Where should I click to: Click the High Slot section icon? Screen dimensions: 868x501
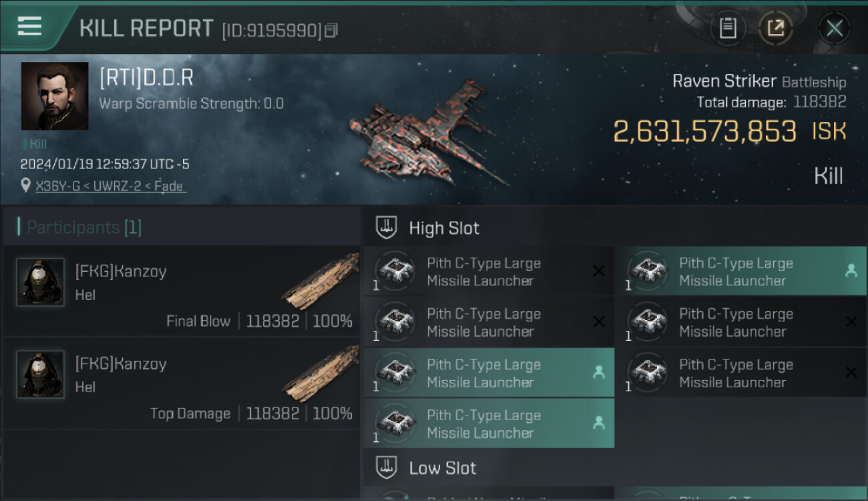tap(387, 228)
